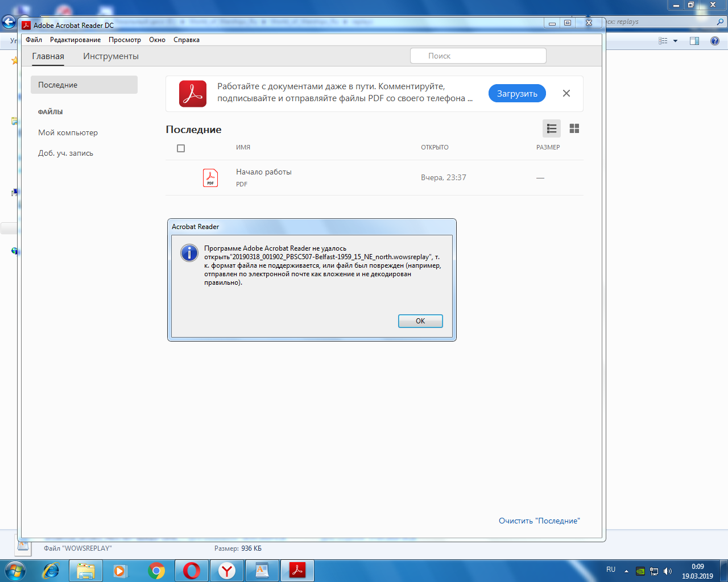Open the Окно menu
The width and height of the screenshot is (728, 582).
157,40
